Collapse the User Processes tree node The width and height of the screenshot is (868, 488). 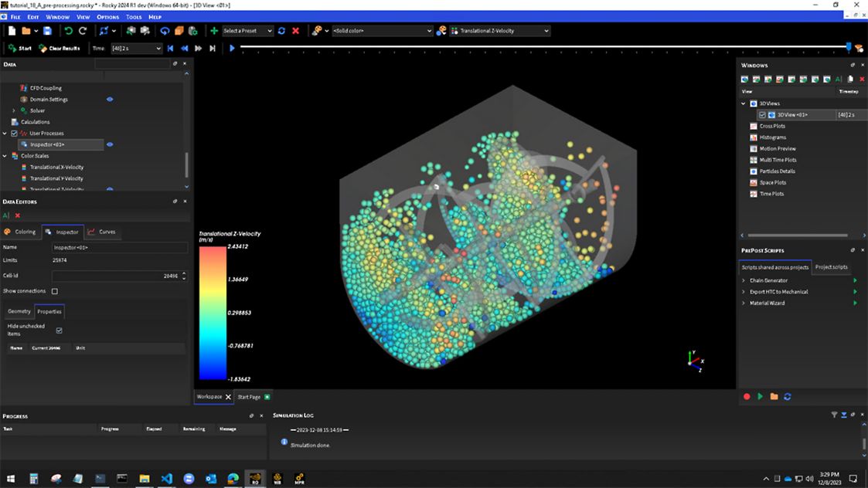[5, 134]
